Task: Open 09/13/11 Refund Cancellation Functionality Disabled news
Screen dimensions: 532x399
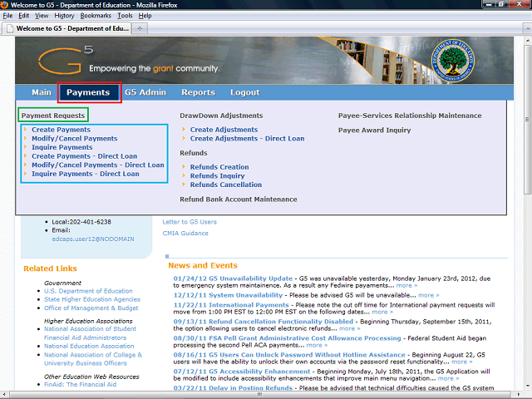Action: (264, 322)
